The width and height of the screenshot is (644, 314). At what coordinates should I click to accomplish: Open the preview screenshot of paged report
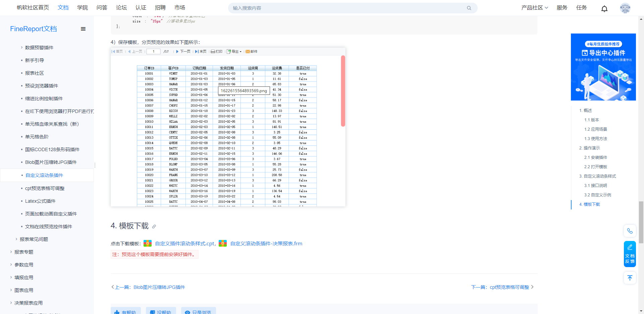pyautogui.click(x=228, y=127)
